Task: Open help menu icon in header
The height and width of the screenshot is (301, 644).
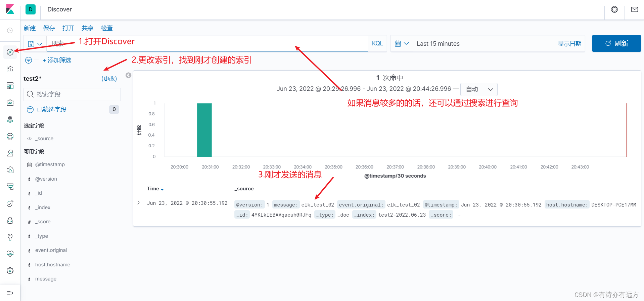Action: click(x=614, y=9)
